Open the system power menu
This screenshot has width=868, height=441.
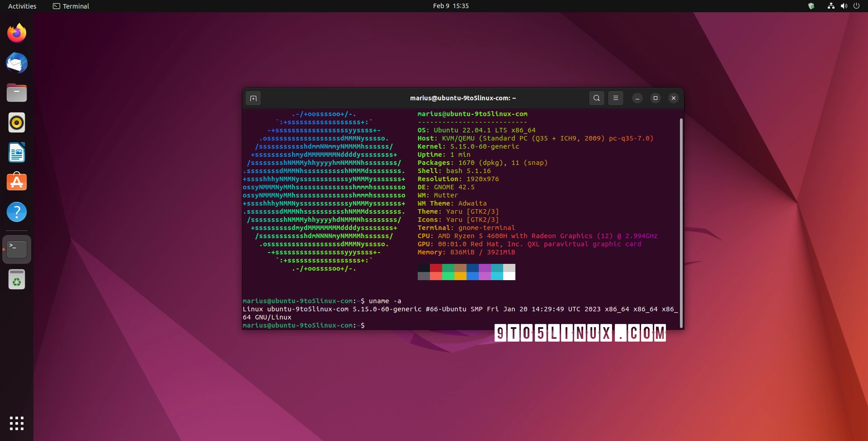(x=857, y=6)
